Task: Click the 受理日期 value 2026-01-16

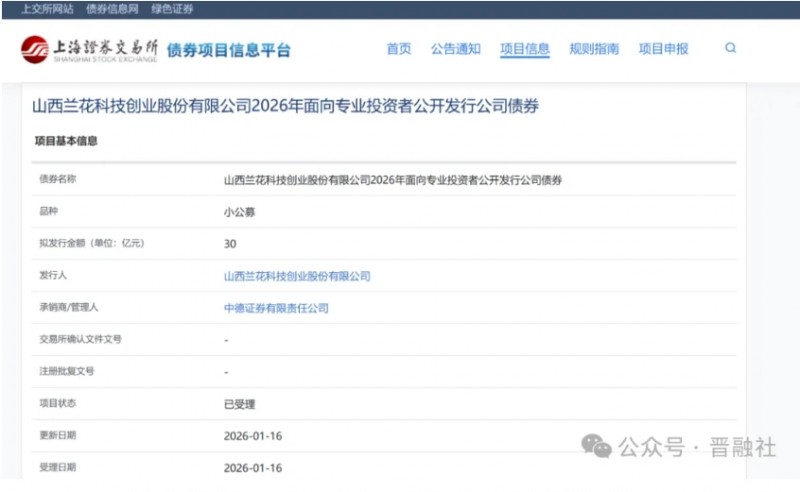Action: tap(253, 468)
